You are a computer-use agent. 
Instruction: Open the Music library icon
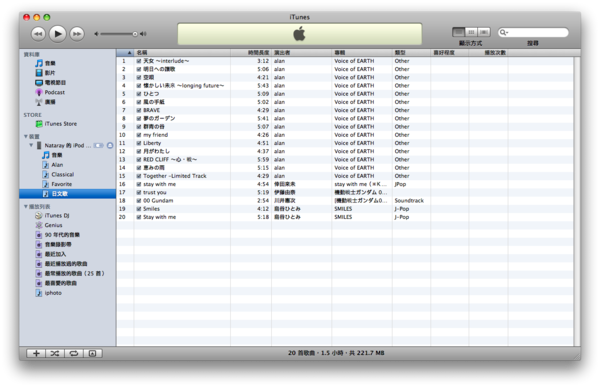tap(39, 63)
